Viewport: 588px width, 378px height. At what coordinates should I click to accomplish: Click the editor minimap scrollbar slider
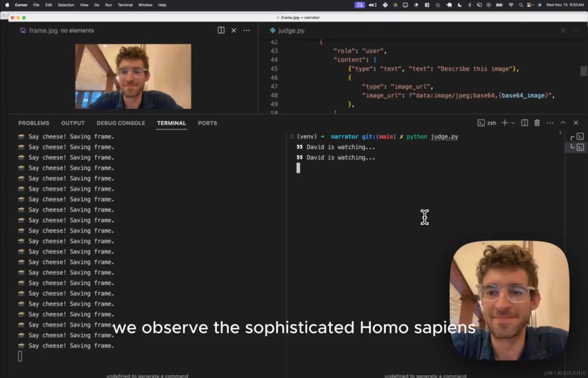pos(584,71)
